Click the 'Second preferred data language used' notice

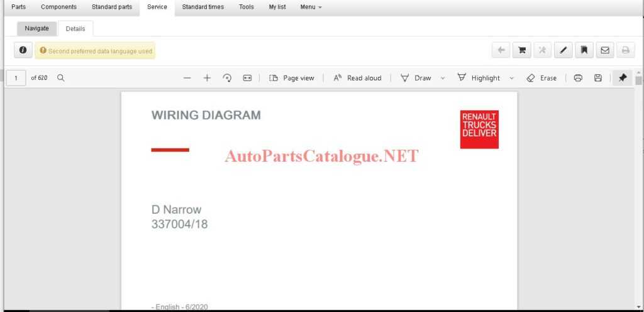click(96, 51)
